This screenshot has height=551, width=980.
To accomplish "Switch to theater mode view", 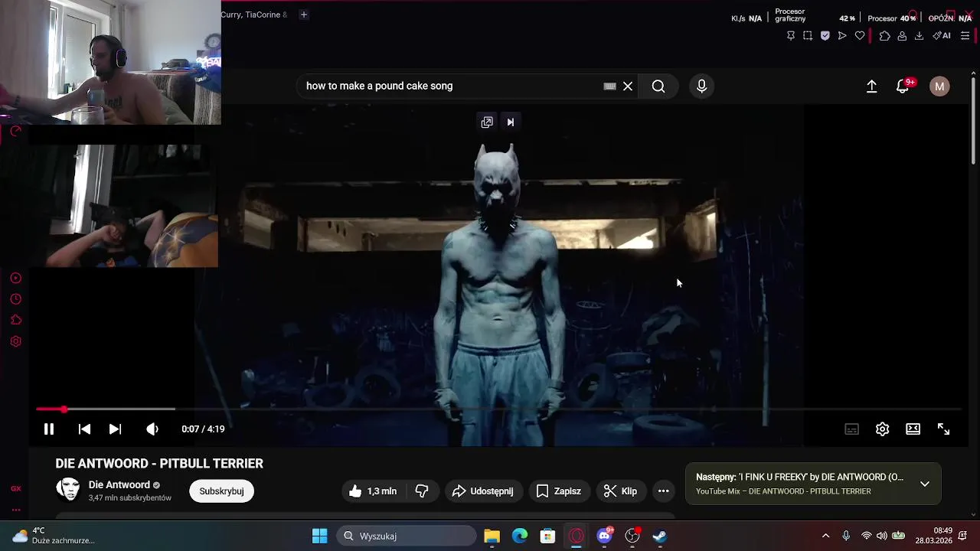I will [x=913, y=429].
